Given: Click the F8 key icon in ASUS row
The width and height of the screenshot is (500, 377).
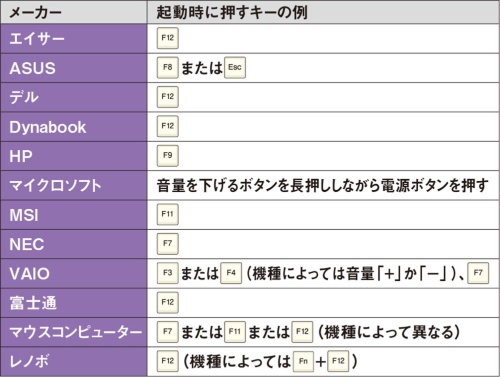Looking at the screenshot, I should click(x=168, y=68).
